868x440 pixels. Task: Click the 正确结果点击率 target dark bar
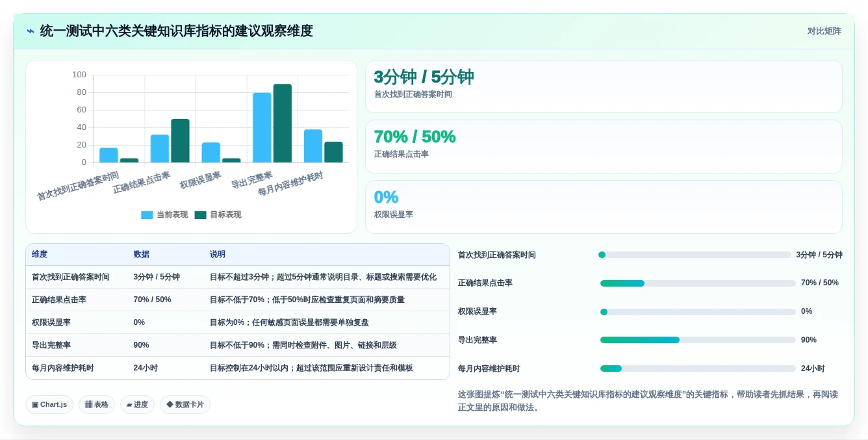[x=180, y=140]
